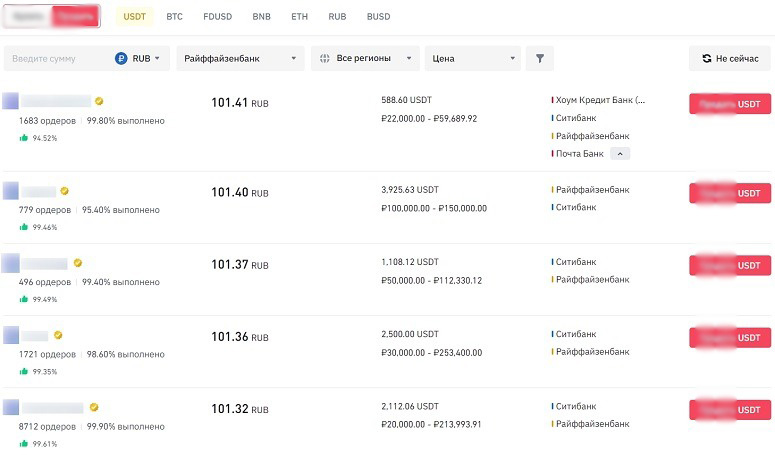Expand the "Все регионы" region dropdown
The height and width of the screenshot is (455, 775).
[x=365, y=59]
